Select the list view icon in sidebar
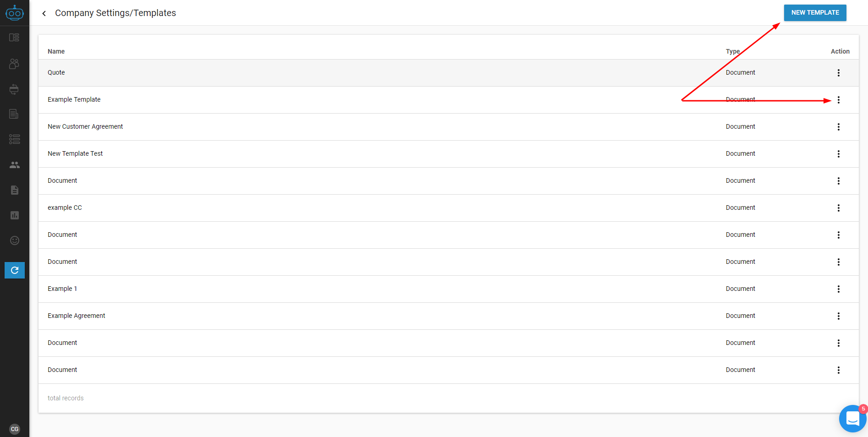 tap(14, 139)
